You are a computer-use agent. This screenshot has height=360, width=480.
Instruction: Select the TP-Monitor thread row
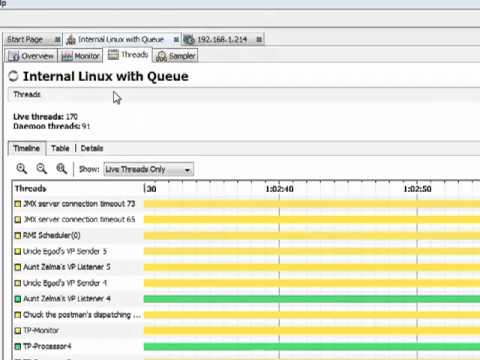point(41,330)
